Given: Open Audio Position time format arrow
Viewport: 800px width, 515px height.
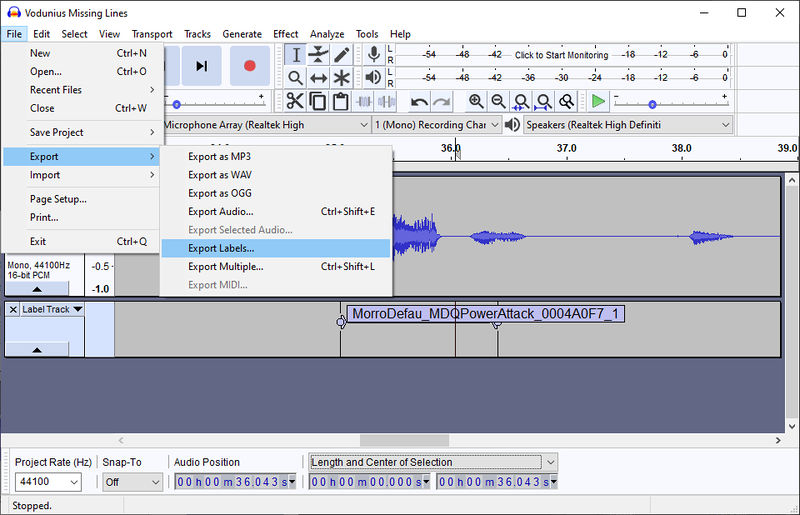Looking at the screenshot, I should (292, 481).
